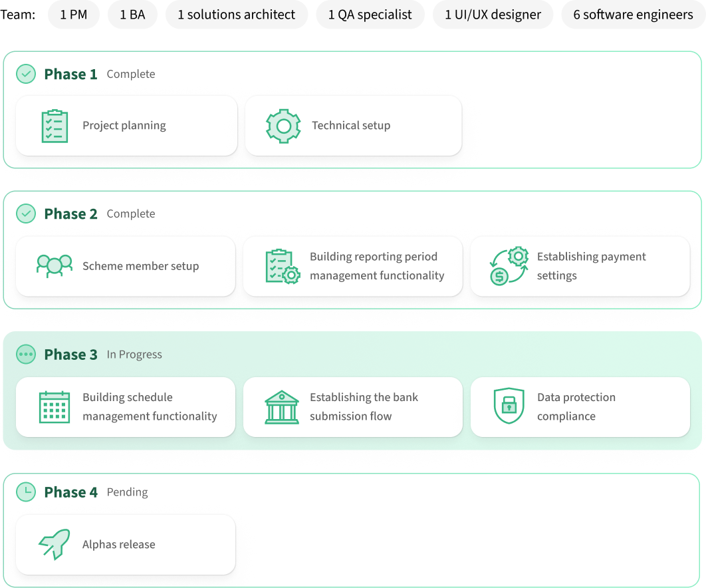Click the Phase 1 heading
Image resolution: width=706 pixels, height=588 pixels.
coord(70,74)
